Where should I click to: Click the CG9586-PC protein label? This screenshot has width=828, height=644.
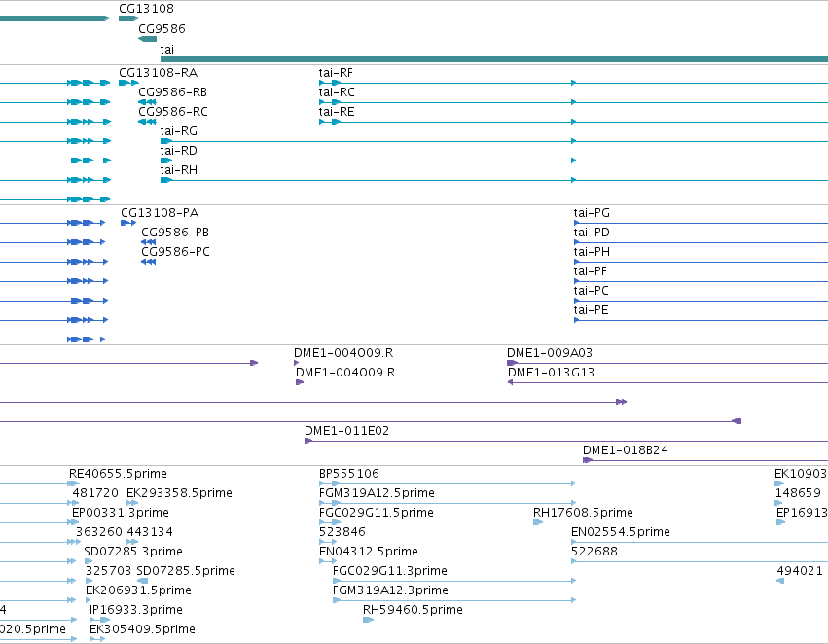175,252
